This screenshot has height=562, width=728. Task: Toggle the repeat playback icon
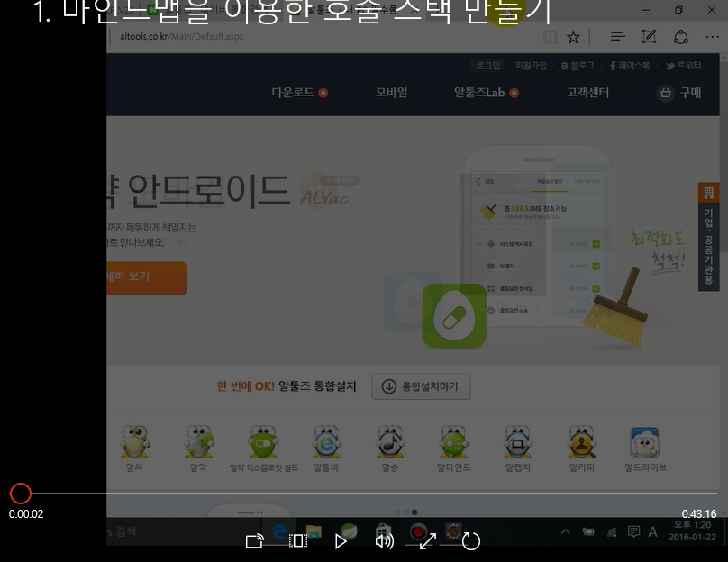471,541
